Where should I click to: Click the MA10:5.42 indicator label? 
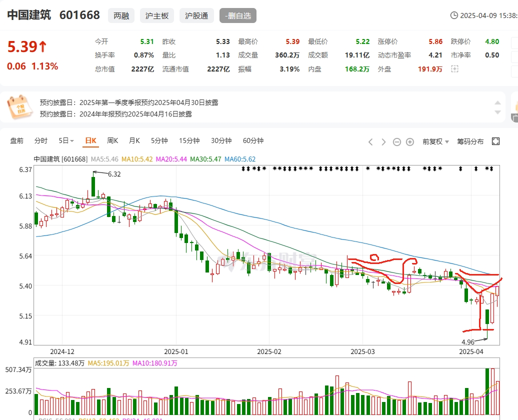137,159
